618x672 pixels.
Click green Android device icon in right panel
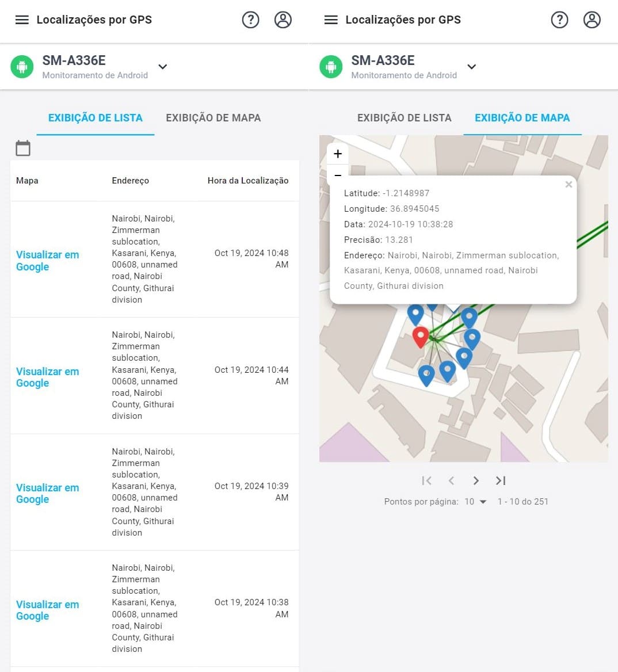pos(331,67)
